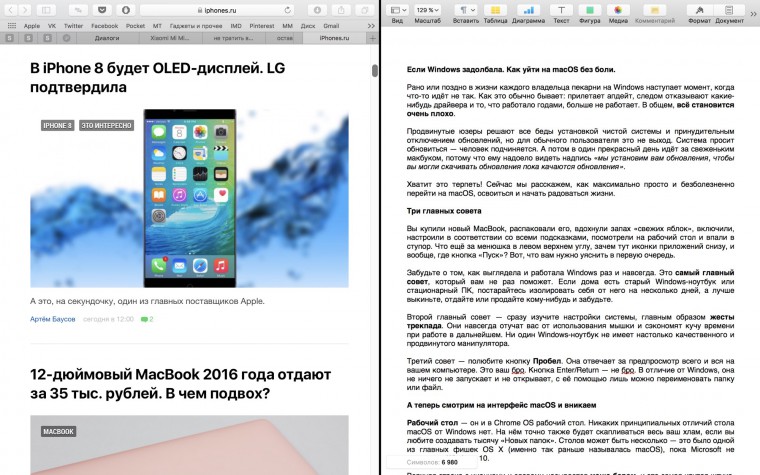This screenshot has width=760, height=475.
Task: Open the Pocket bookmark in favorites bar
Action: (x=135, y=26)
